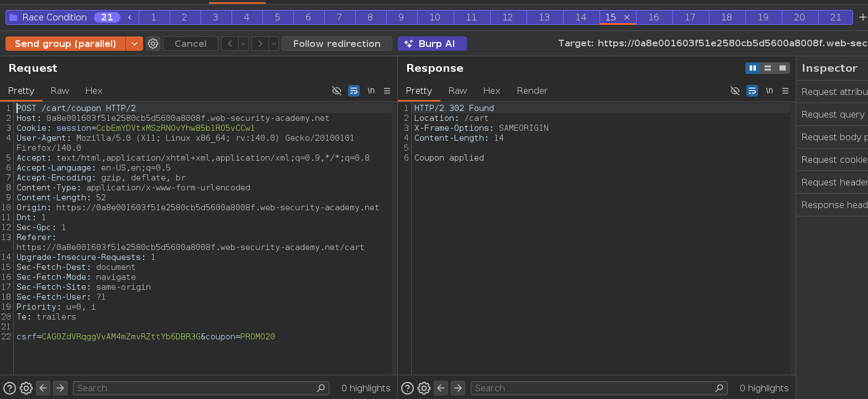The height and width of the screenshot is (399, 868).
Task: Open search settings gear below Response pane
Action: tap(424, 388)
